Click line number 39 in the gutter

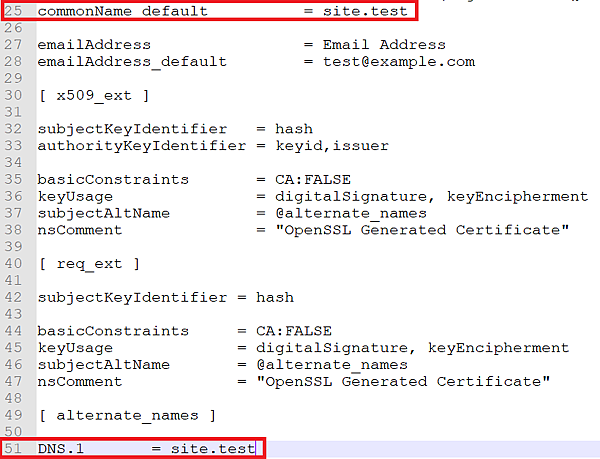(x=13, y=247)
